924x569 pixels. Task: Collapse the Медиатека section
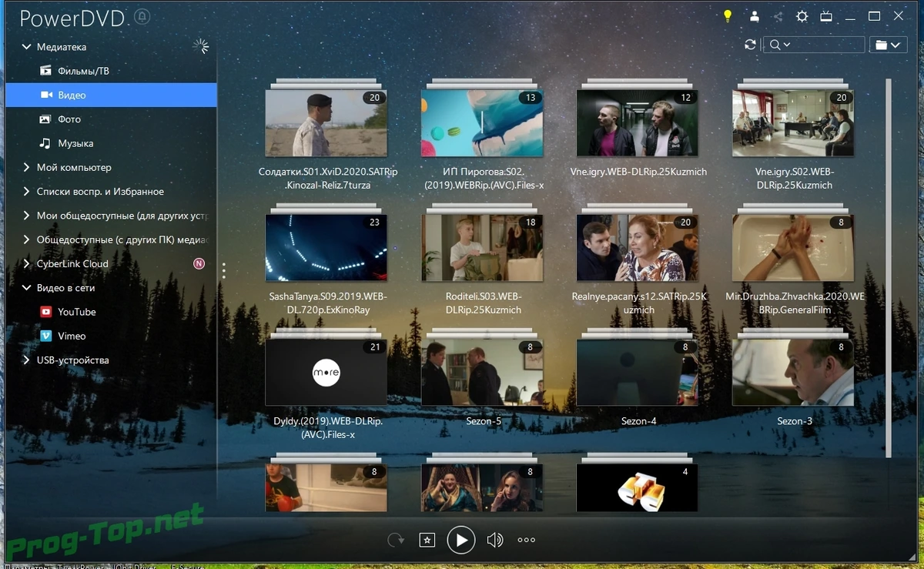[x=27, y=47]
